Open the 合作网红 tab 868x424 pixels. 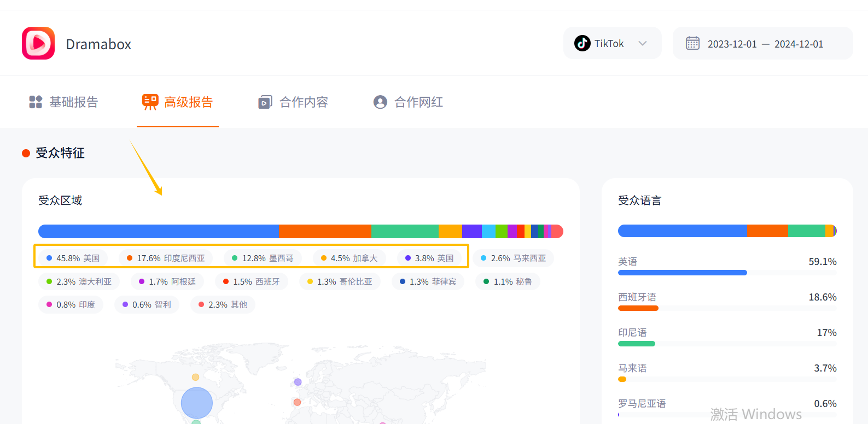click(x=418, y=102)
